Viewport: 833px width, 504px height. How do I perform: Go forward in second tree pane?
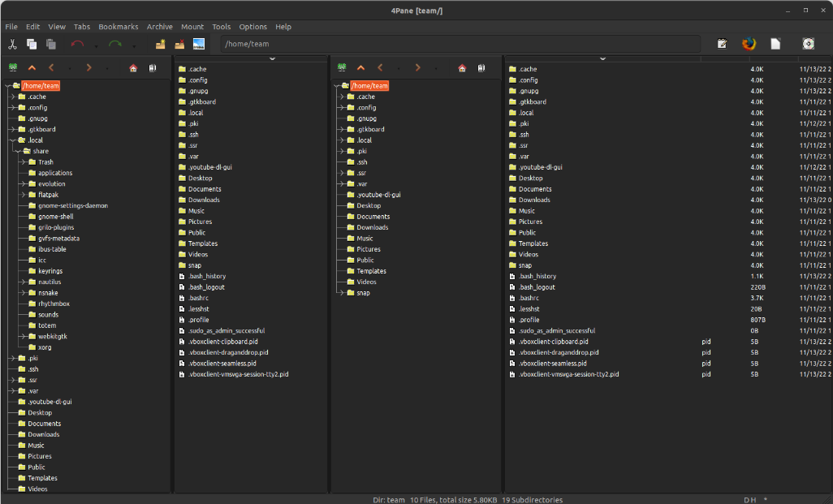pyautogui.click(x=417, y=67)
